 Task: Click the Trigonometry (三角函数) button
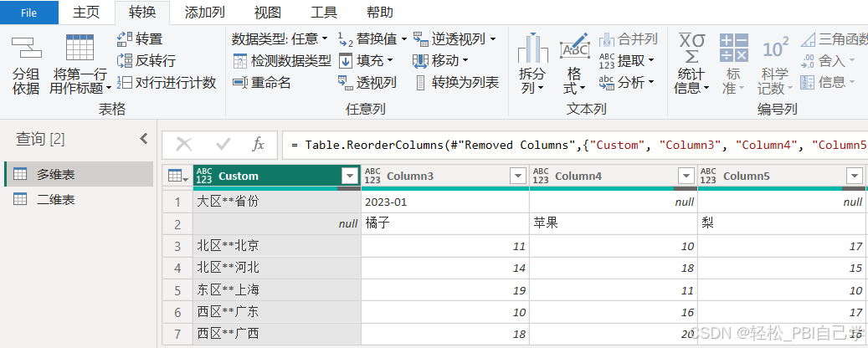pyautogui.click(x=834, y=38)
